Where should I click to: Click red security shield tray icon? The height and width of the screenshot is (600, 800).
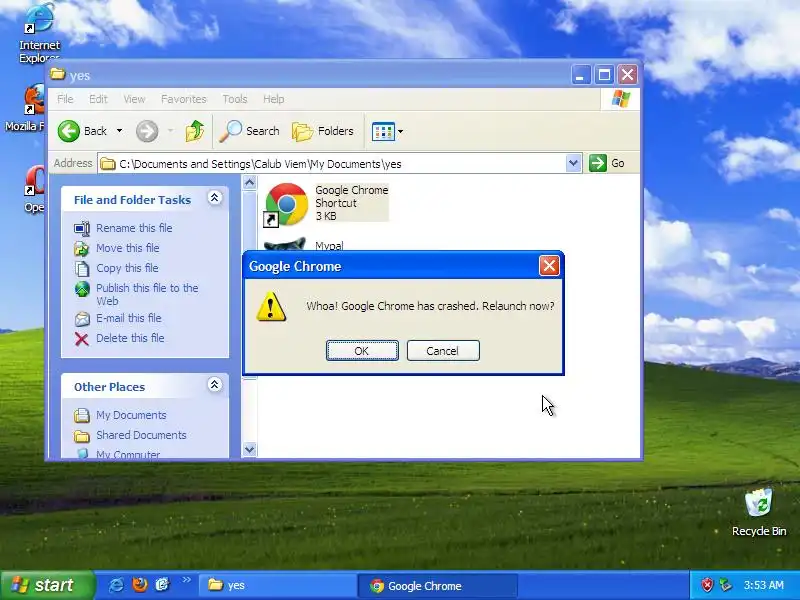click(707, 585)
